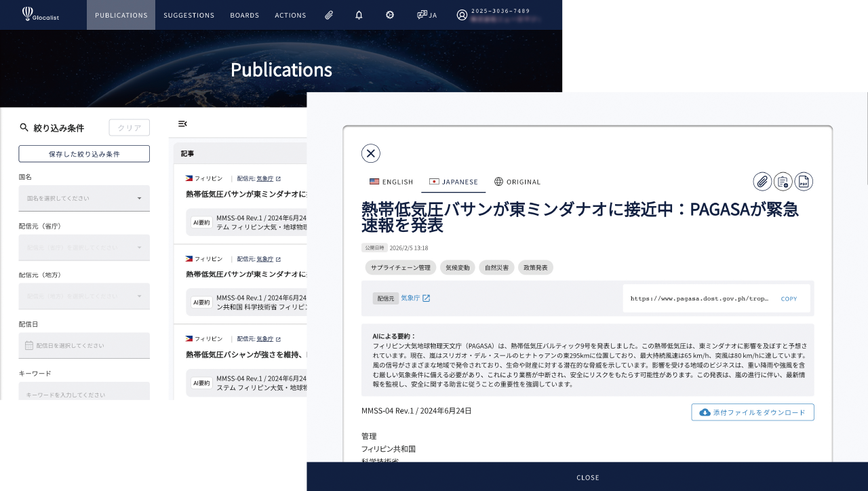Open the 配信元（地方） dropdown
Screen dimensions: 868x491
pyautogui.click(x=84, y=296)
